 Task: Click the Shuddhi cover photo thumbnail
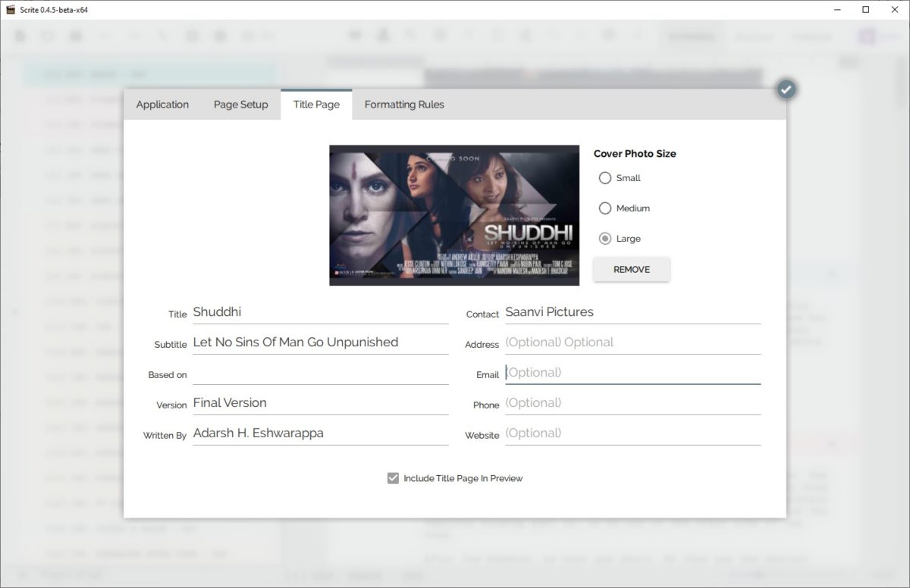point(453,215)
